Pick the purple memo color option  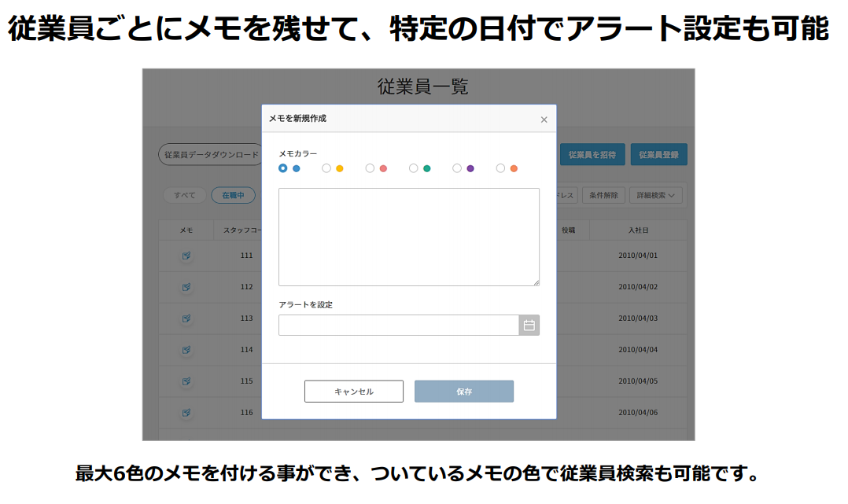(x=457, y=168)
